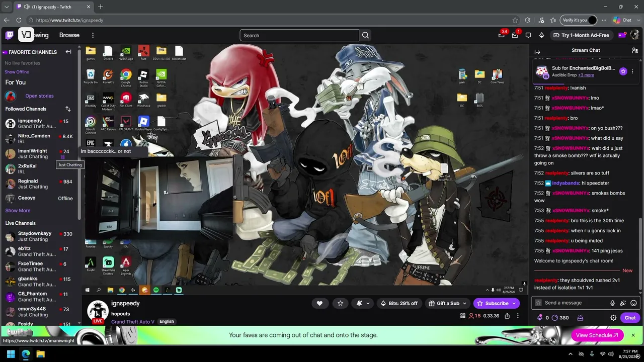Open stream more options below the player
Screen dimensions: 644x362
[x=518, y=316]
